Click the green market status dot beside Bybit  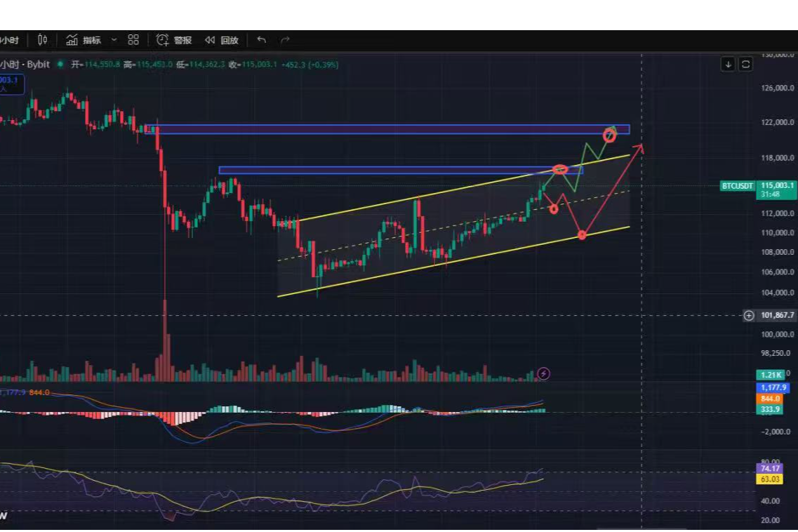click(60, 65)
